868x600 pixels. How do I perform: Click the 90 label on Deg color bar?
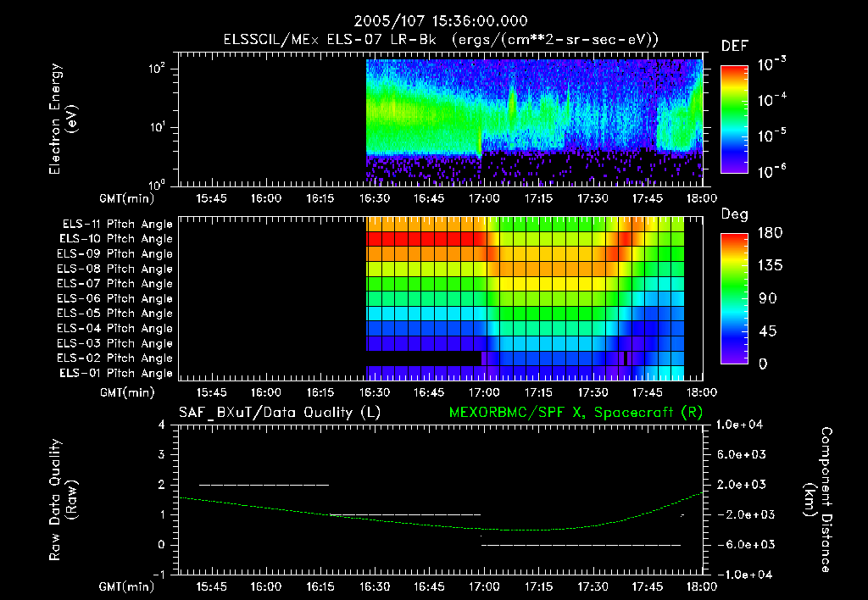click(768, 299)
